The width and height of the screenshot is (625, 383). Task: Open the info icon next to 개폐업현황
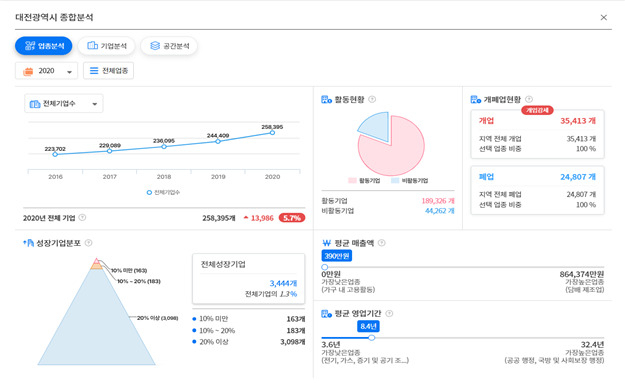529,99
